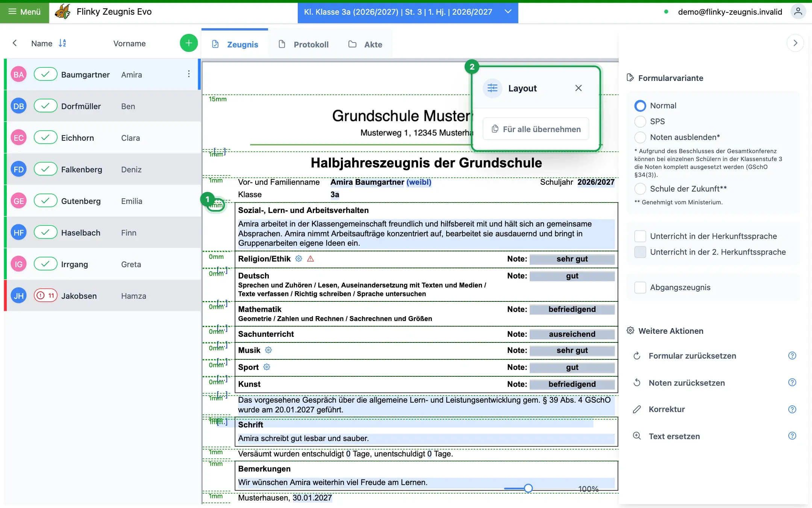
Task: Edit the Schrift text Amira schreibt gut lesbar
Action: click(426, 438)
